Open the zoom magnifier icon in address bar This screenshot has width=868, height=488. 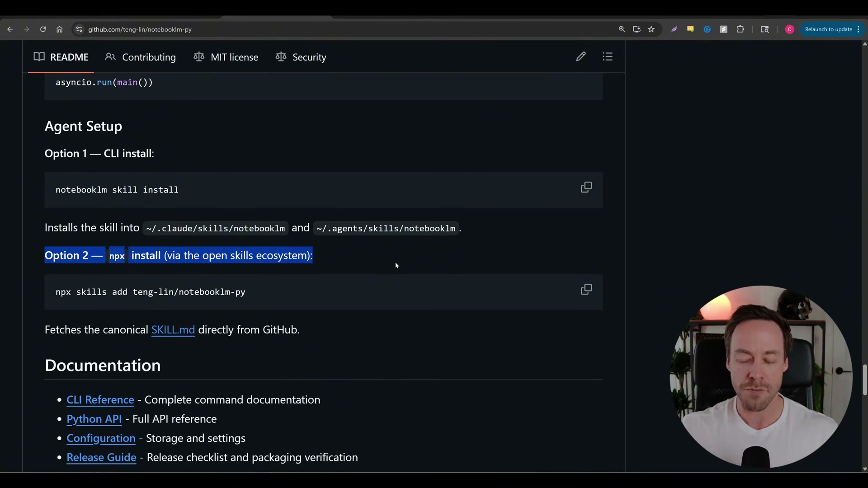[x=622, y=29]
